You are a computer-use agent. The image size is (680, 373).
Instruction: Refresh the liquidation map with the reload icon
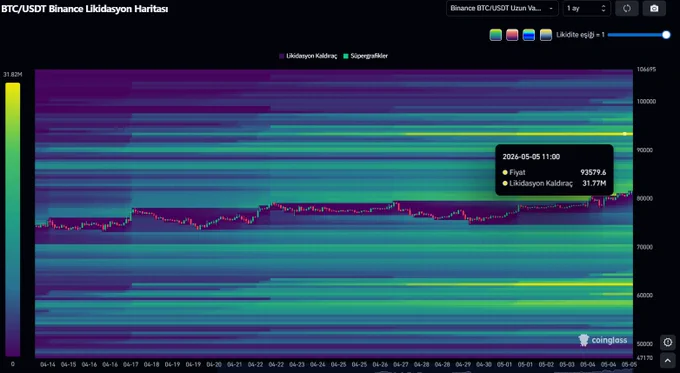coord(627,8)
